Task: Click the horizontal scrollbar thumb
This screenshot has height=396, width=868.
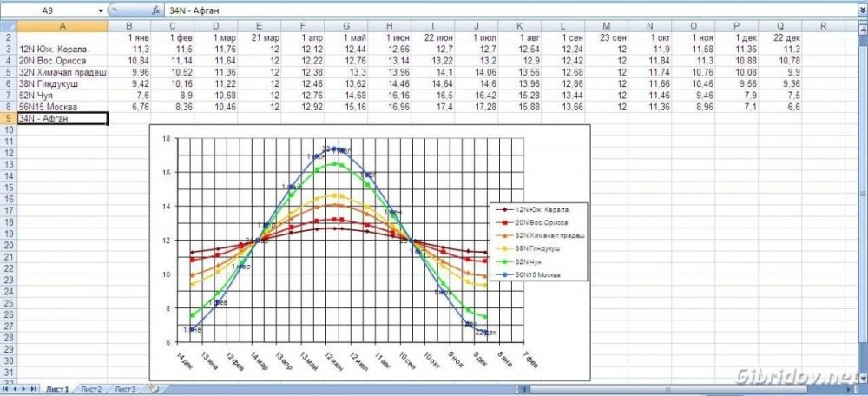Action: pyautogui.click(x=668, y=389)
